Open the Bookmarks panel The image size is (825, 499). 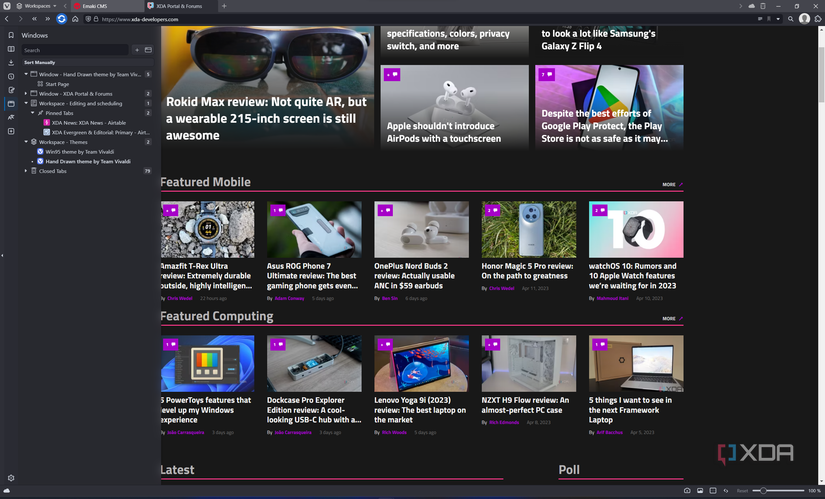[11, 35]
